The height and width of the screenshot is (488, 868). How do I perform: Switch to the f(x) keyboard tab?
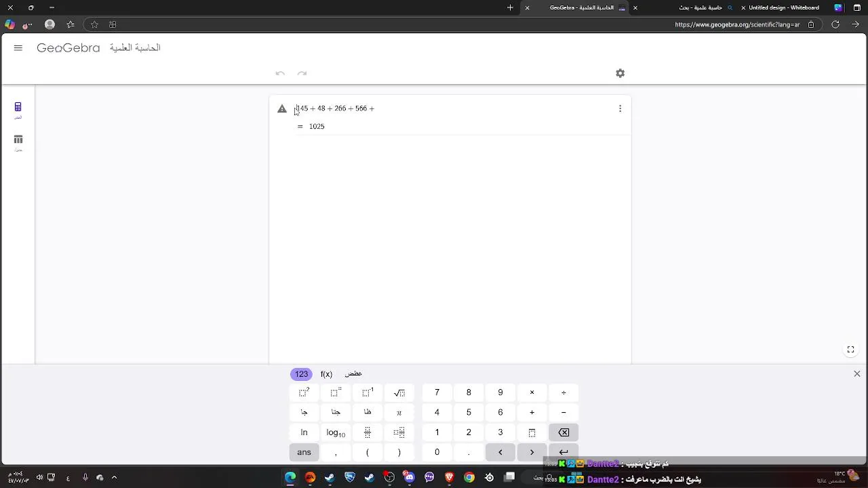click(x=326, y=374)
